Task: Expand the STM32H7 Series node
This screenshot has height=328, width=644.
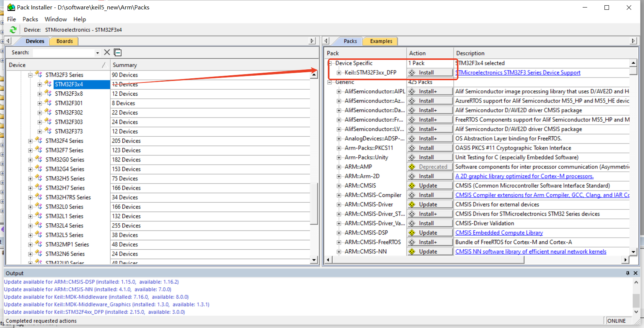Action: [30, 188]
